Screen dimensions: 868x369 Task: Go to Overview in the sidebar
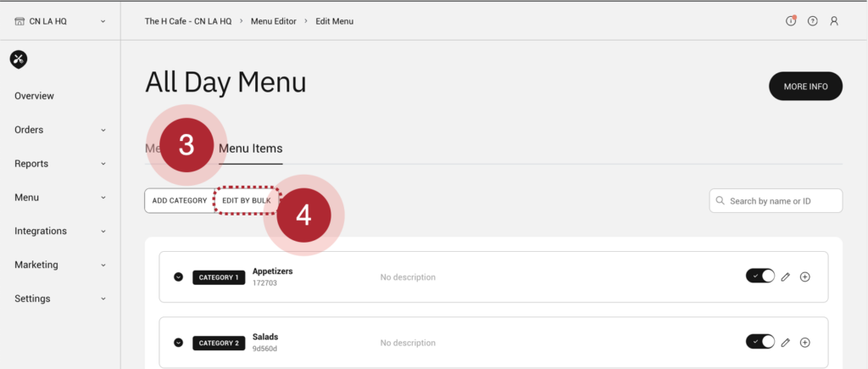[34, 96]
